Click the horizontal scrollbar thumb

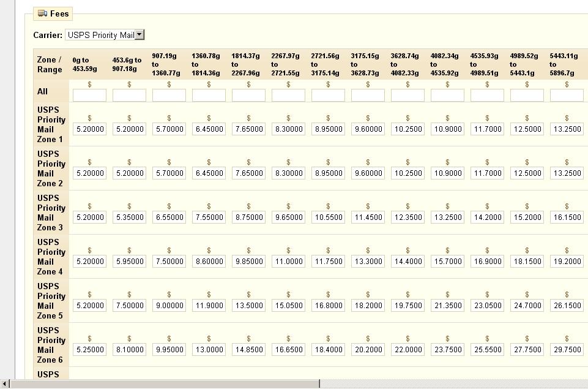164,383
